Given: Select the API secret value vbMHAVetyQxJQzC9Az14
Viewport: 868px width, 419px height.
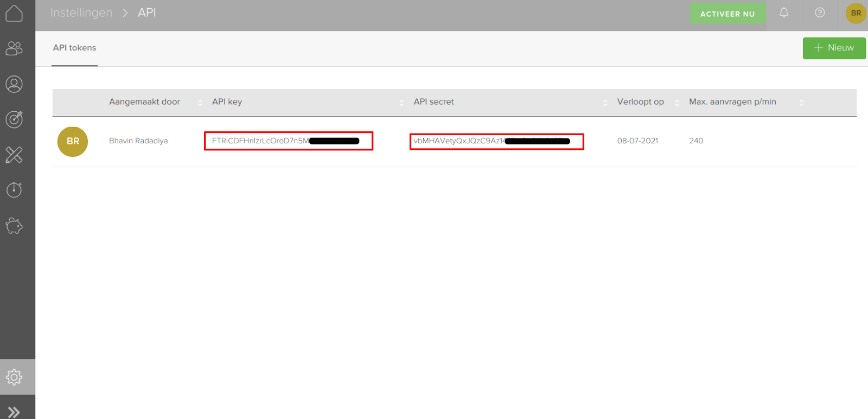Looking at the screenshot, I should [459, 141].
